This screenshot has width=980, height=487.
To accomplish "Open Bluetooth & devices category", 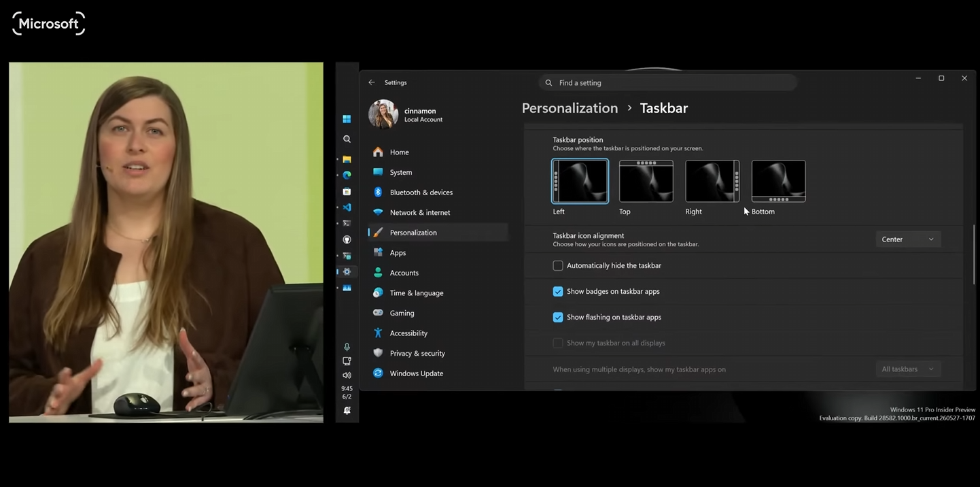I will point(438,192).
